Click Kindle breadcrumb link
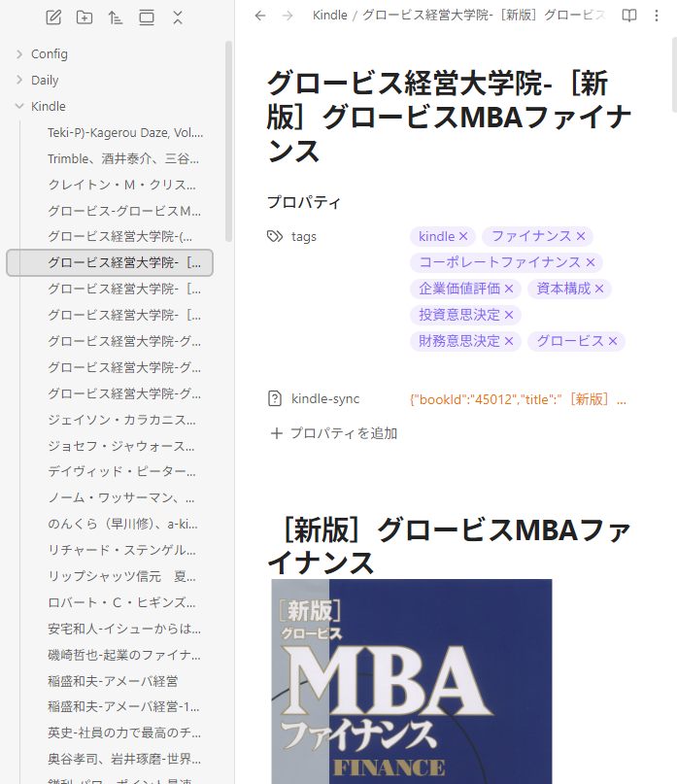 point(329,16)
